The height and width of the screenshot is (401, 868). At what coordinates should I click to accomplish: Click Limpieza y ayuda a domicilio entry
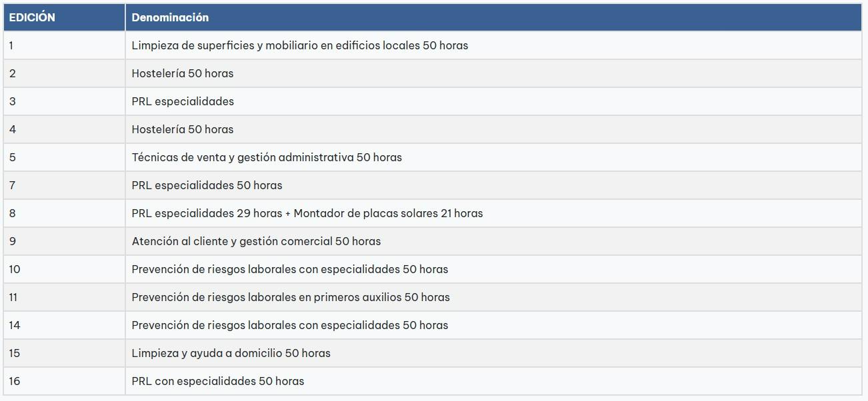coord(231,354)
